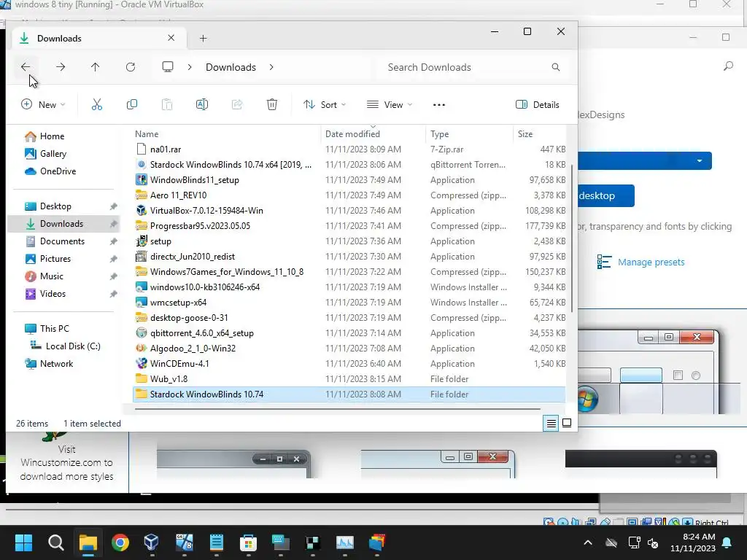
Task: Open Google Chrome from the taskbar
Action: coord(120,542)
